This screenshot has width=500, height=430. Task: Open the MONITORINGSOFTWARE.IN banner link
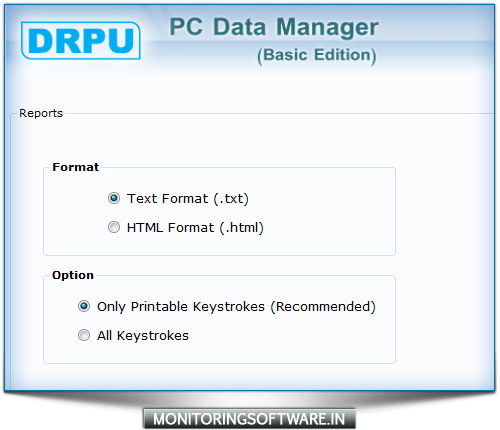tap(249, 419)
